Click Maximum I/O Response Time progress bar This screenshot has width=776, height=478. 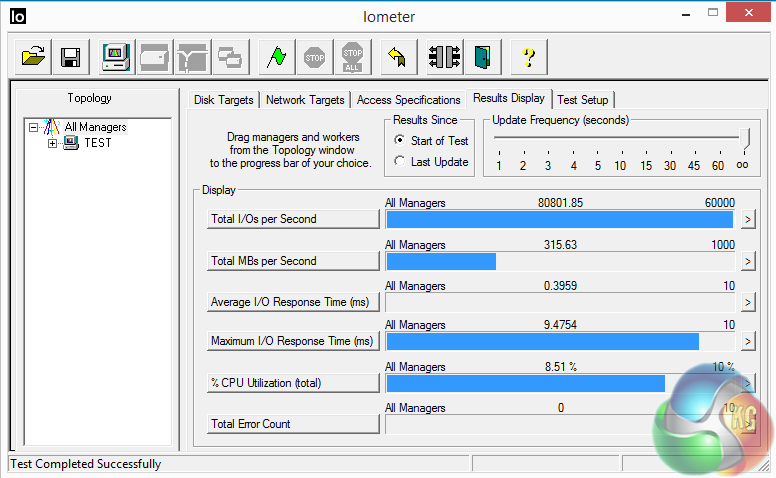[560, 341]
